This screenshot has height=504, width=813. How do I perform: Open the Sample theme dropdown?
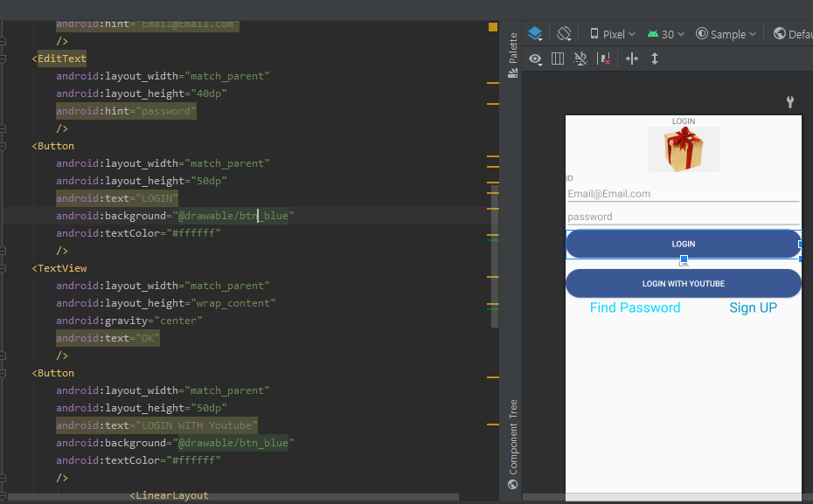pyautogui.click(x=726, y=34)
